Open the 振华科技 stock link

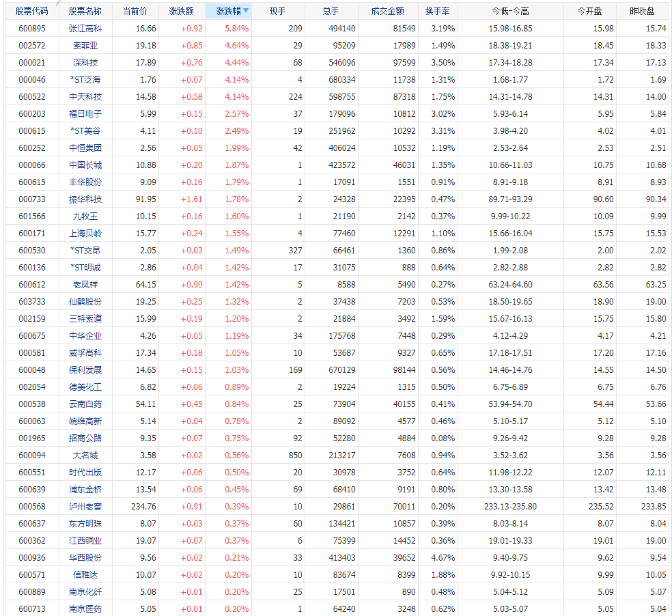(x=85, y=199)
